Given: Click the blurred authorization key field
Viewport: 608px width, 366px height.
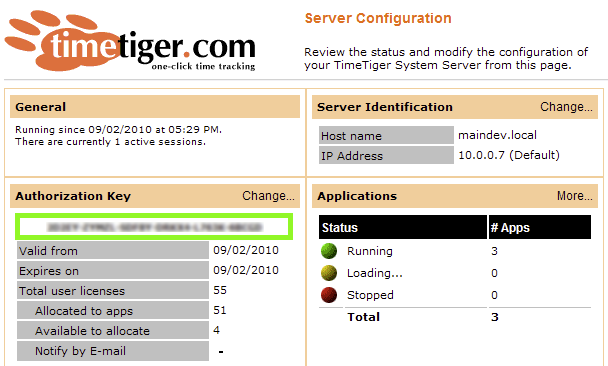Looking at the screenshot, I should click(154, 226).
